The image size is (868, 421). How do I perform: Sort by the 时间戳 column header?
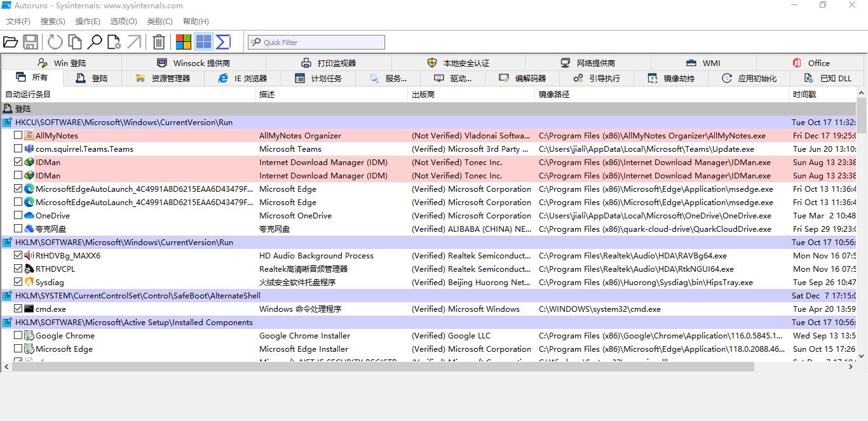coord(823,94)
